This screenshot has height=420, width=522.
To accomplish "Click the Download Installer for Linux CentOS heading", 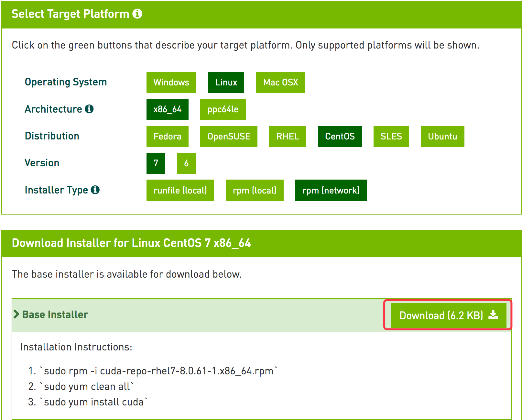I will [131, 243].
